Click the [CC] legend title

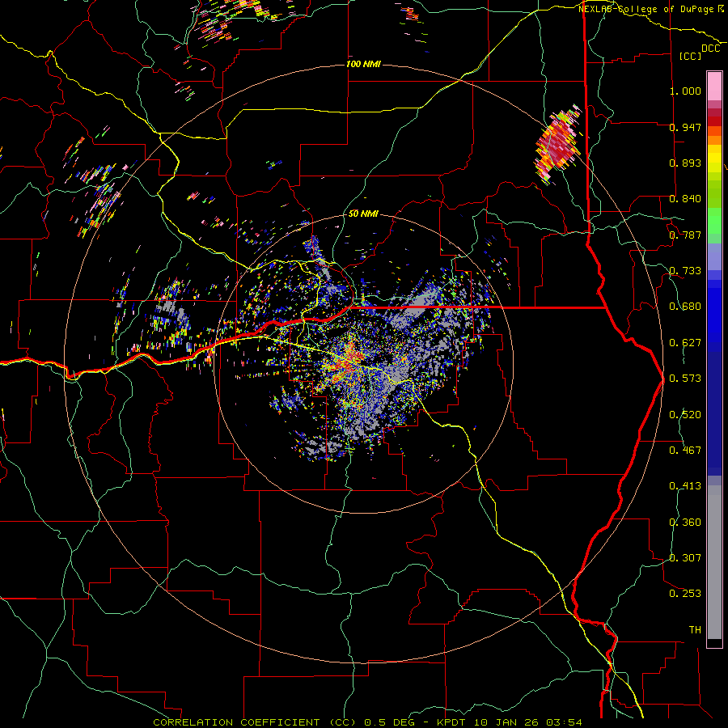click(691, 56)
